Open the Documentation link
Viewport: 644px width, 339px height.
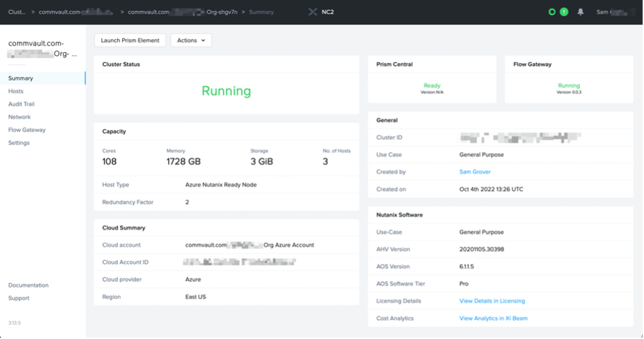coord(29,285)
